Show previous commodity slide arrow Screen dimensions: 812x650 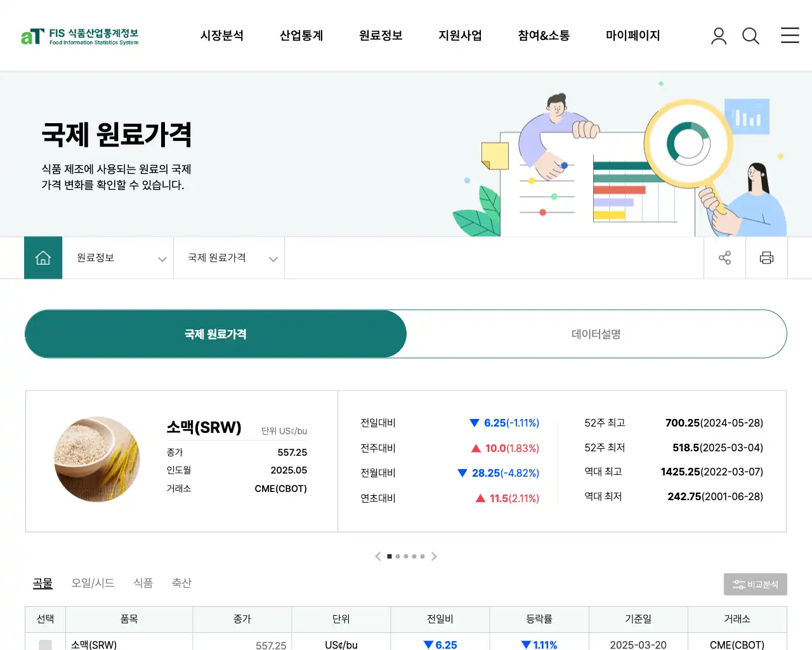tap(378, 556)
